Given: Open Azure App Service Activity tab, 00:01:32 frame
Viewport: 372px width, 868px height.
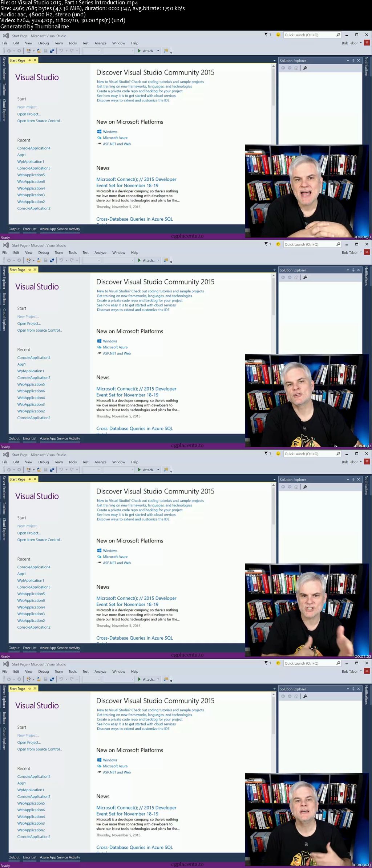Looking at the screenshot, I should pos(60,439).
